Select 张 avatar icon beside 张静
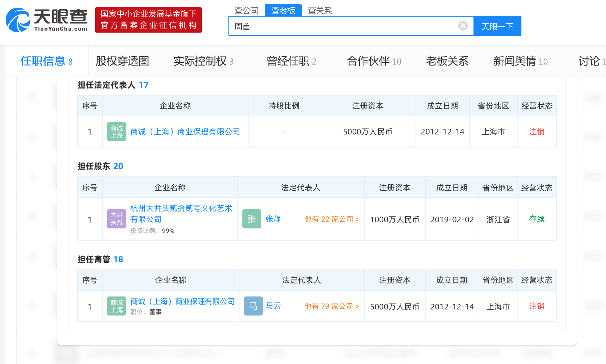606x364 pixels. (x=252, y=219)
